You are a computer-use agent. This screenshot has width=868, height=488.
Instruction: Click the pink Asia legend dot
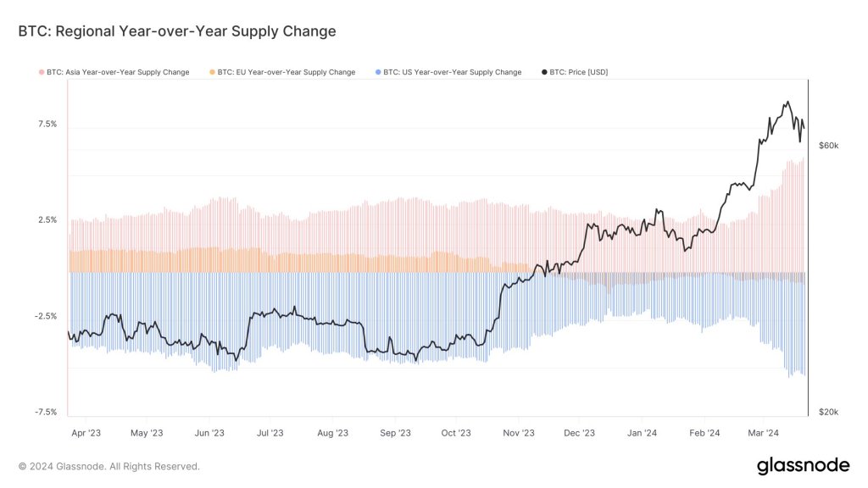tap(42, 73)
